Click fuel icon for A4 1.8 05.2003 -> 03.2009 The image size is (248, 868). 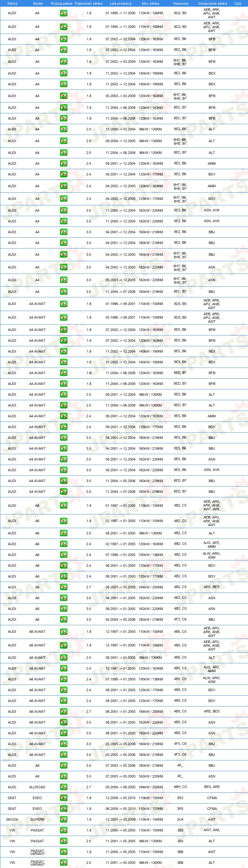click(64, 96)
